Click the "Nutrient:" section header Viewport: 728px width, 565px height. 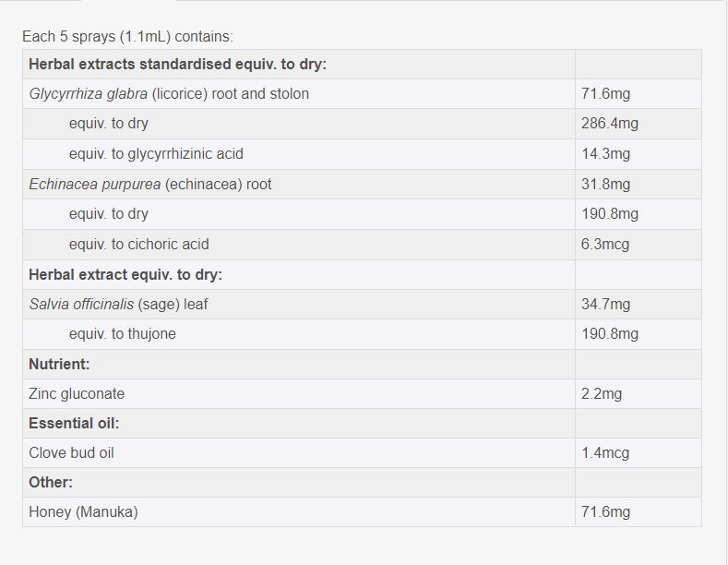[x=59, y=364]
